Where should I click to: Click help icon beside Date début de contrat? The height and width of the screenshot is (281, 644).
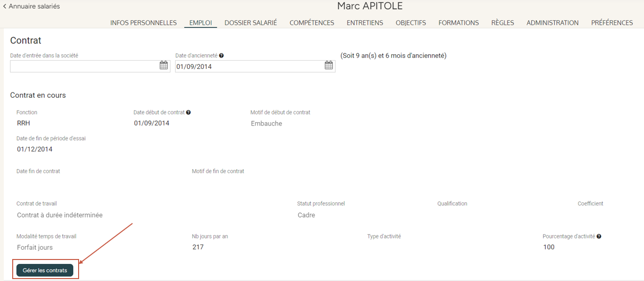(188, 112)
